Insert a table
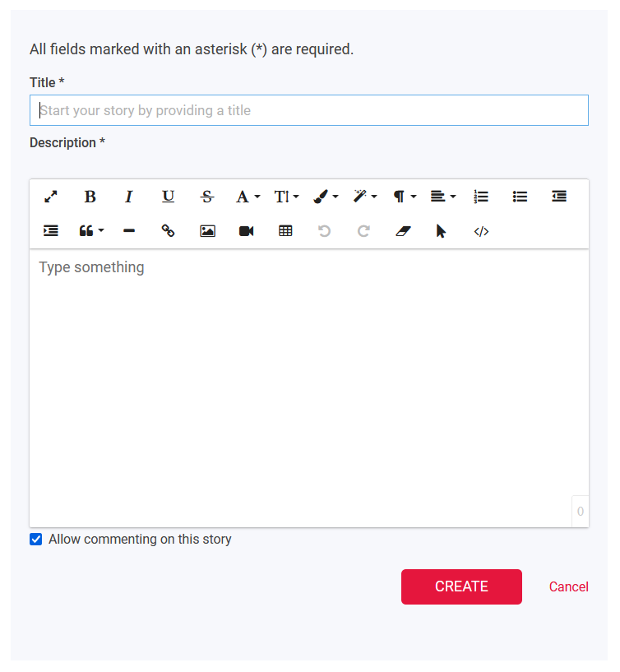The image size is (620, 672). pos(285,231)
